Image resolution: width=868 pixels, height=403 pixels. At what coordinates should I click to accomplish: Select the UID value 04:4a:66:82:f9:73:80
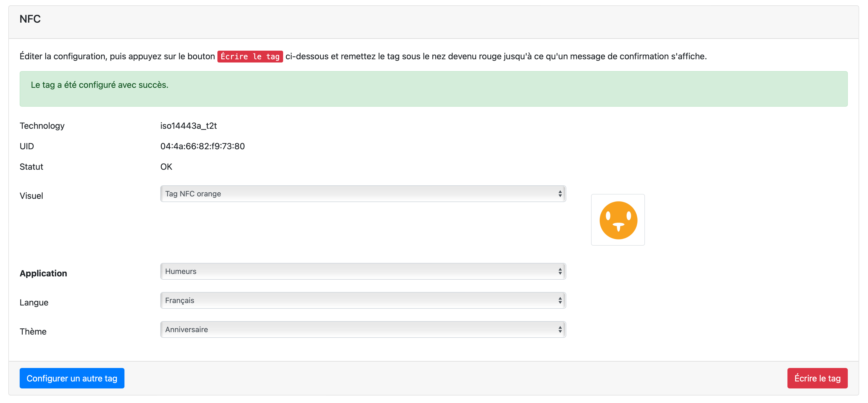(x=203, y=146)
